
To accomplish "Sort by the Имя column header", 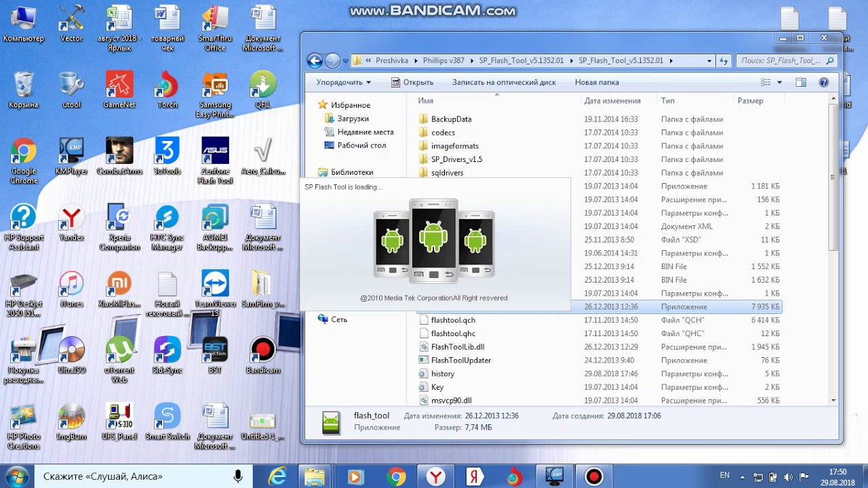I will (x=496, y=100).
